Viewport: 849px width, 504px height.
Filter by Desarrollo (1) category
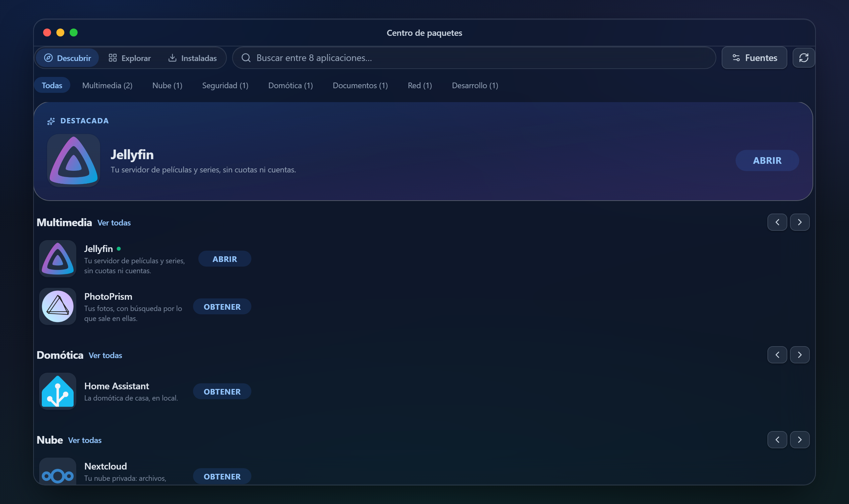pyautogui.click(x=475, y=85)
